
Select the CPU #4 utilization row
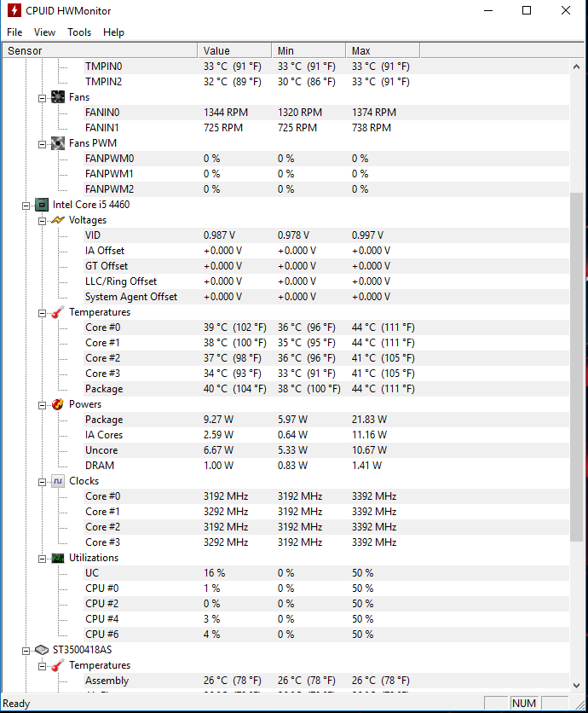tap(326, 619)
